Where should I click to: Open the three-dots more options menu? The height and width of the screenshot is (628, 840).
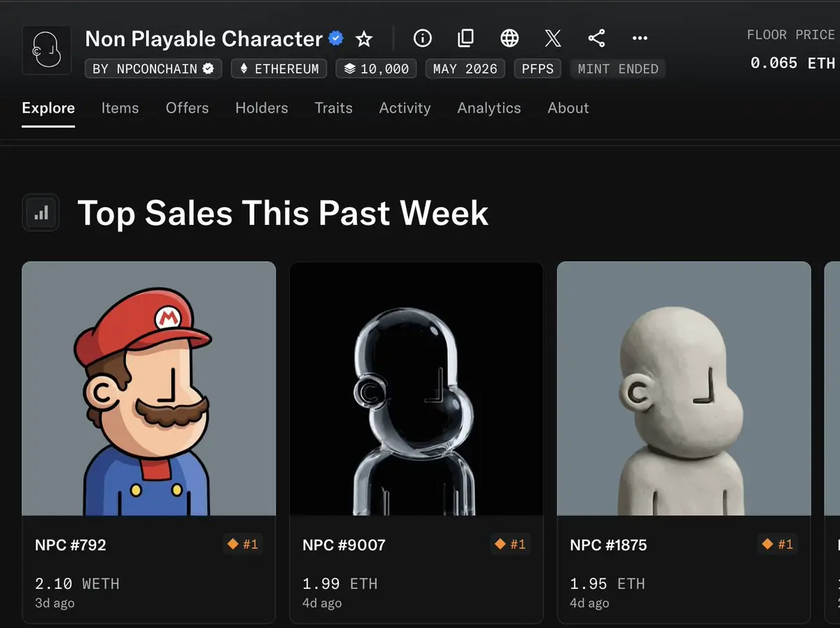640,39
